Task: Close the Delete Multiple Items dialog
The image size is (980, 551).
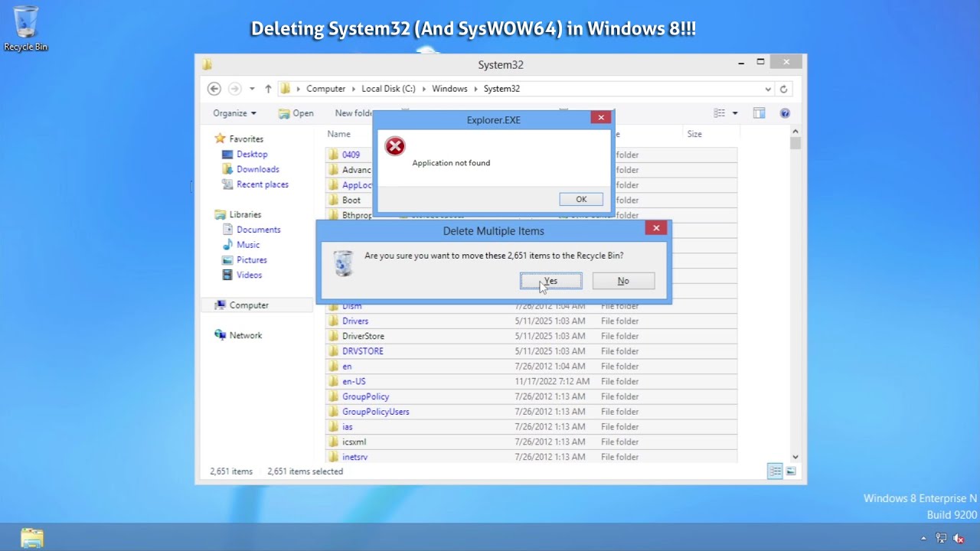Action: tap(656, 228)
